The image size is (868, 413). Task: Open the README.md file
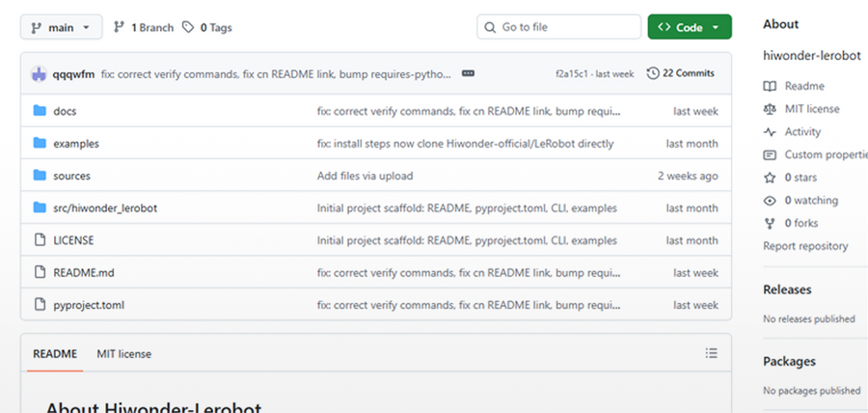[84, 272]
